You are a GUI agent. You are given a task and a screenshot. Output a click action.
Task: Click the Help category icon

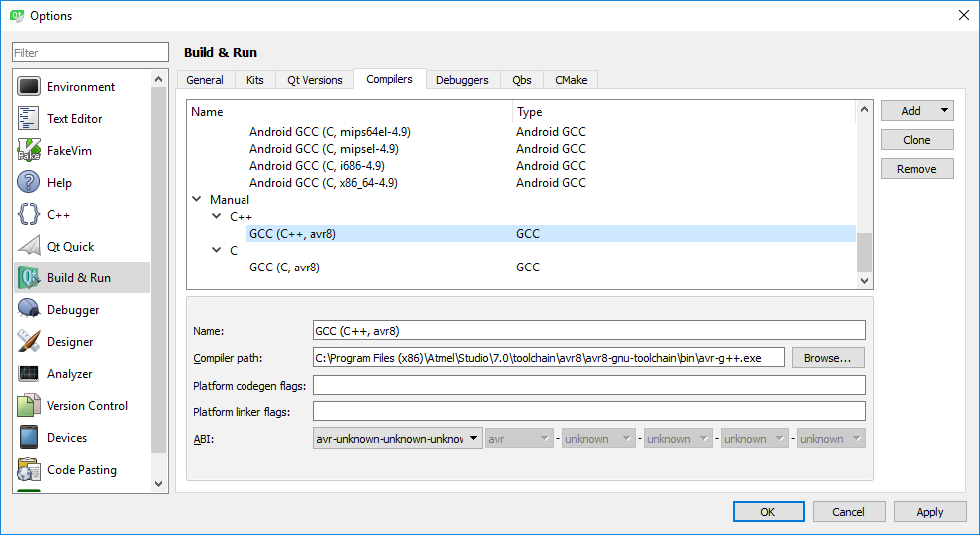(x=29, y=183)
